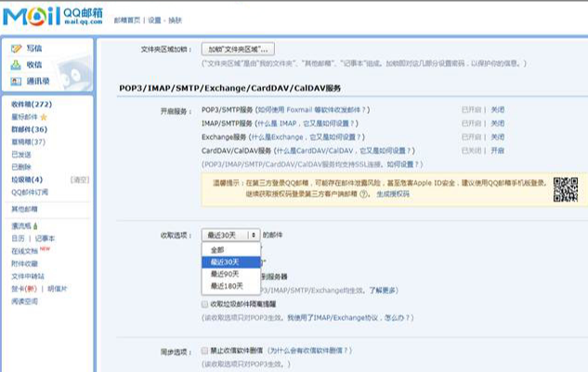
Task: Open the 草稿箱(37) folder
Action: tap(29, 142)
